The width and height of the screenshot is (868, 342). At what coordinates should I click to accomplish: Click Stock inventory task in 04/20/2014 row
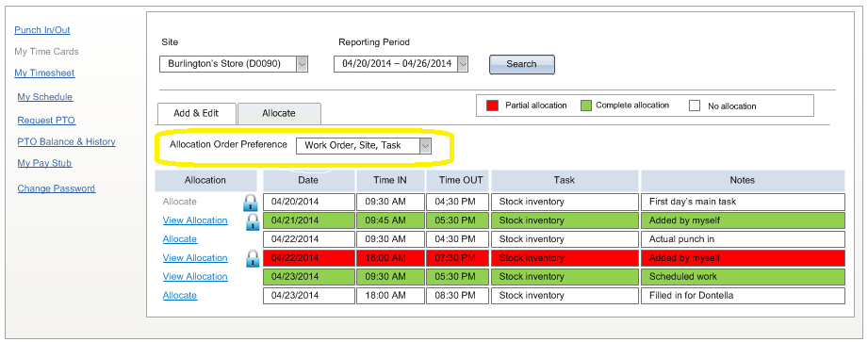565,202
